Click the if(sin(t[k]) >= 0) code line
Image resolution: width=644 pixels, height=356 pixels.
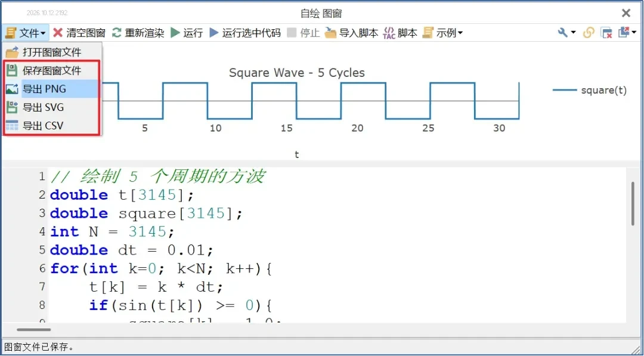(181, 305)
